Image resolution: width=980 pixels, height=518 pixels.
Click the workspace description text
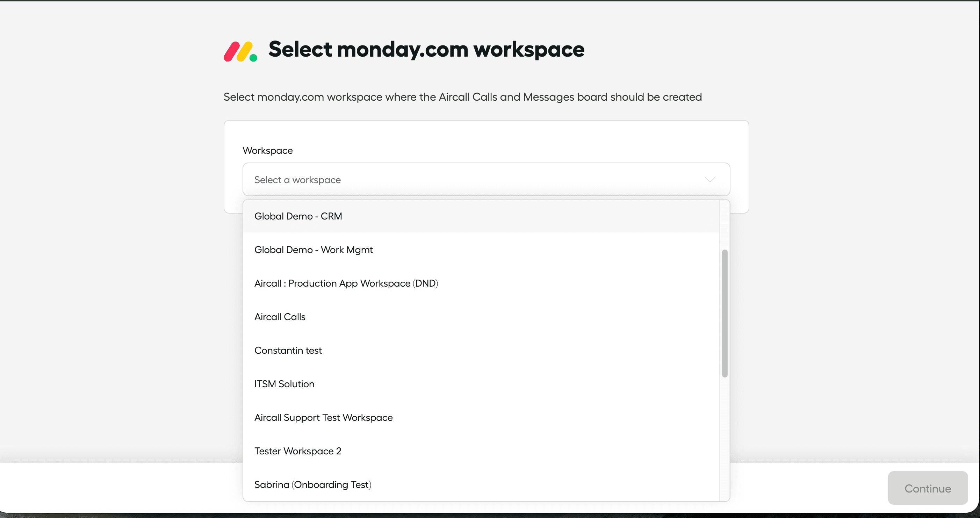[x=462, y=97]
